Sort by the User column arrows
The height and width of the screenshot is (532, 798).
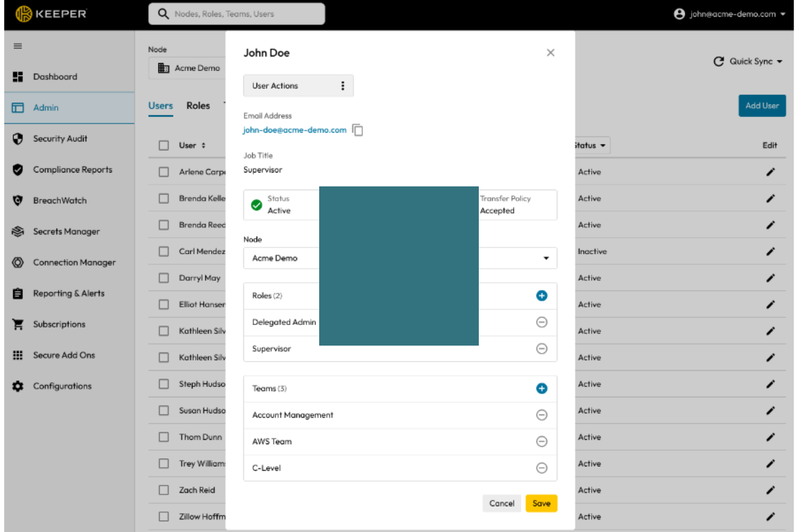tap(203, 146)
